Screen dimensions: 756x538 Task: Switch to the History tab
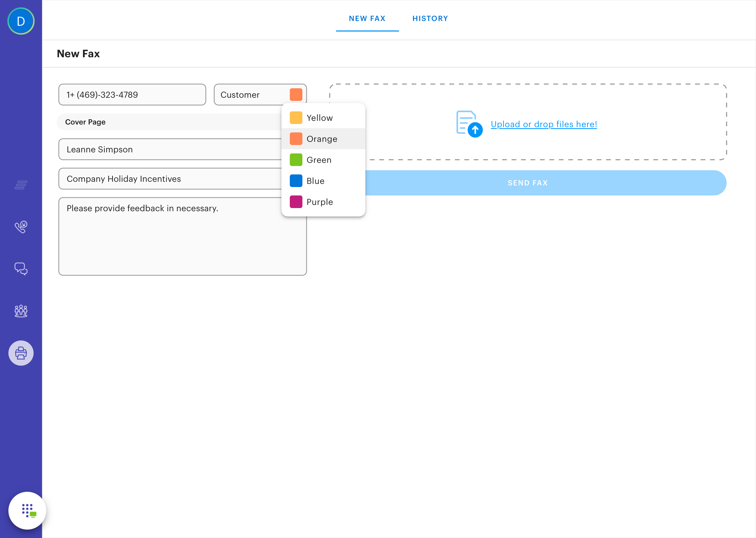pos(430,19)
